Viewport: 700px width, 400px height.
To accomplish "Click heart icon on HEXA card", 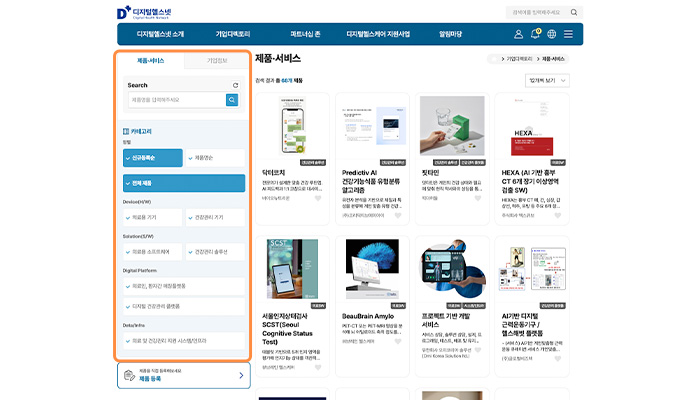I will click(558, 215).
